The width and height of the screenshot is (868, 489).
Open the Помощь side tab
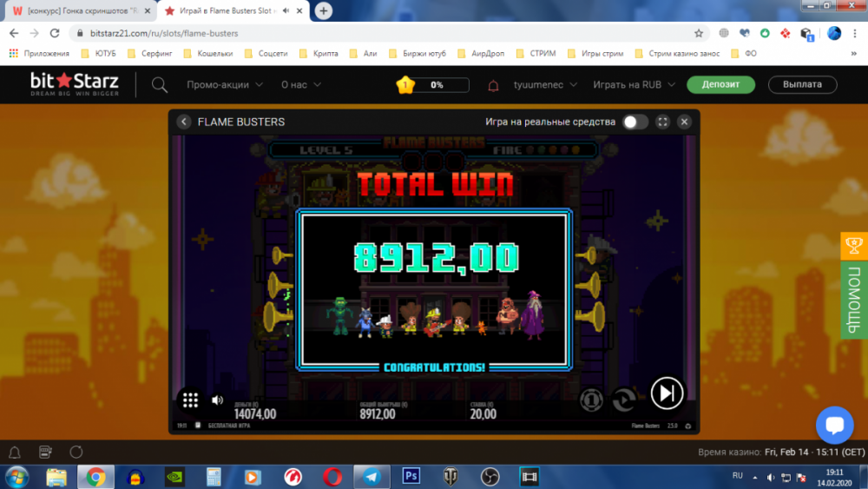[x=854, y=299]
